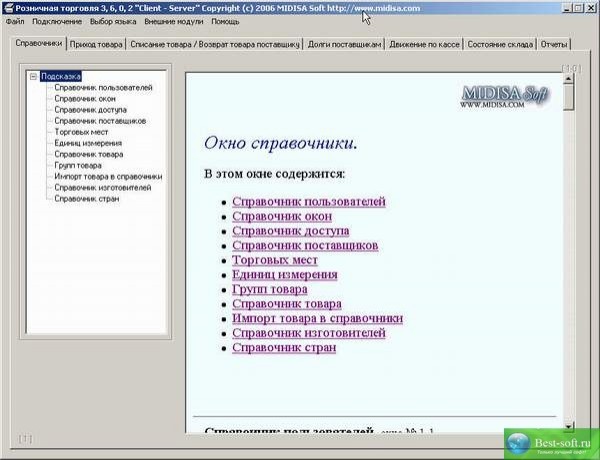Viewport: 600px width, 460px height.
Task: Click the help pane scroll-down arrow
Action: coord(569,426)
